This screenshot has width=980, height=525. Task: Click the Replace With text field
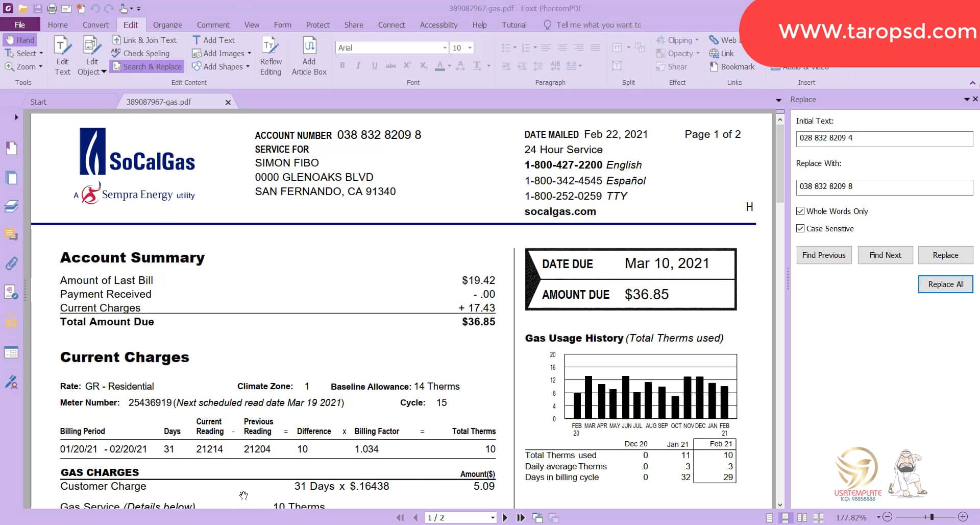(x=884, y=187)
